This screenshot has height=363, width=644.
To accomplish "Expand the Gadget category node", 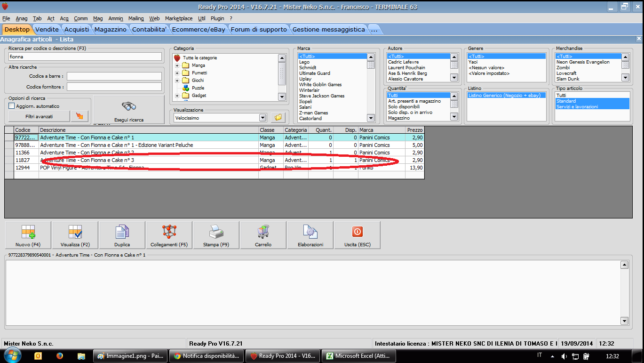I will (x=177, y=96).
